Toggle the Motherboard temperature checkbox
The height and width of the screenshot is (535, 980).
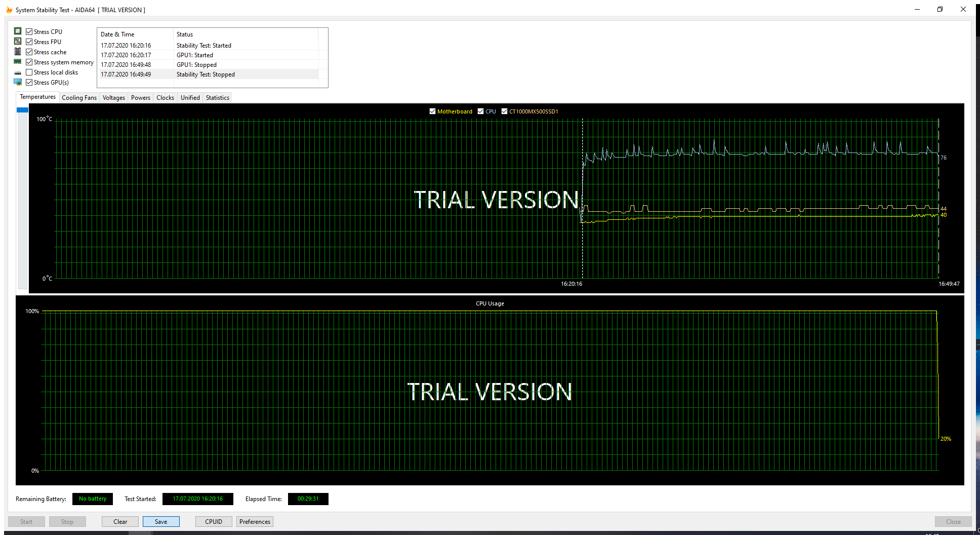(433, 111)
